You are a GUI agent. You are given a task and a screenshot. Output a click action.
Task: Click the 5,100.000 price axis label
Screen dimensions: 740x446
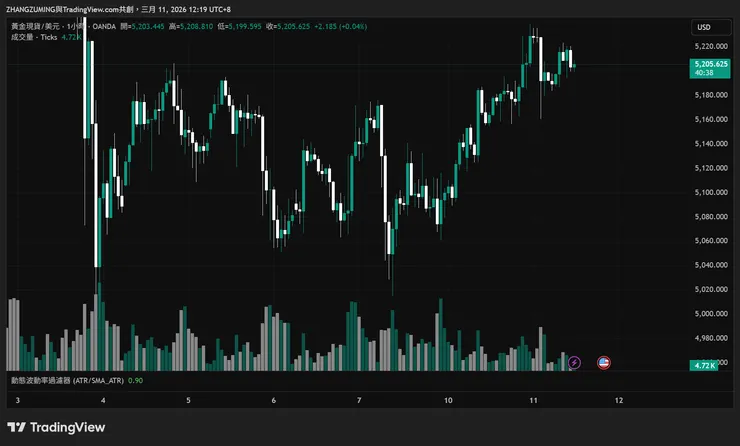pos(711,192)
